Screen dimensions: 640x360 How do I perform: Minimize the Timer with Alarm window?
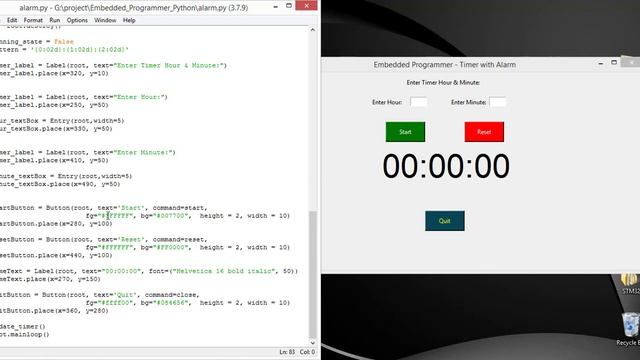600,63
